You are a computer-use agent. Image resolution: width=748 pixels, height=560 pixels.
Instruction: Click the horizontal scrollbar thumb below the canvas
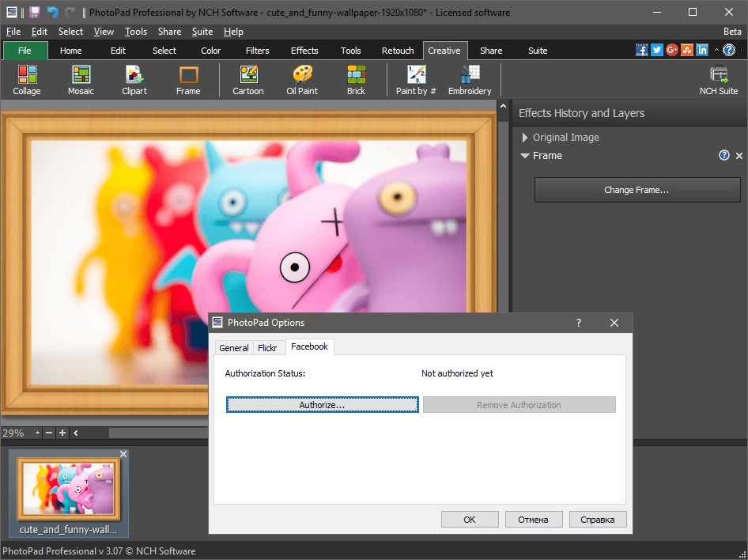pos(158,433)
